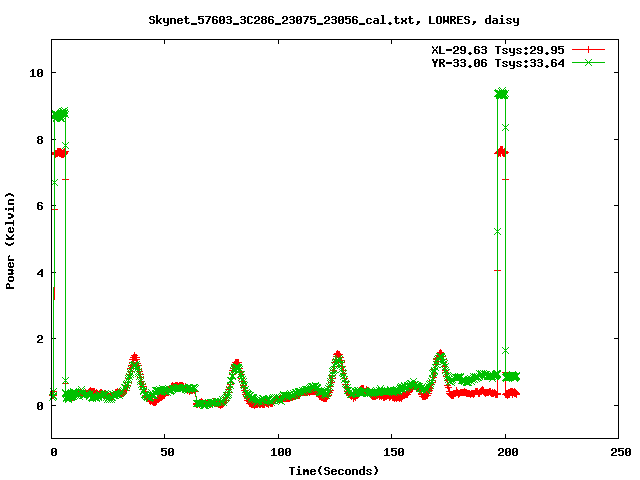640x480 pixels.
Task: Click the x-axis tick label 200
Action: point(507,452)
